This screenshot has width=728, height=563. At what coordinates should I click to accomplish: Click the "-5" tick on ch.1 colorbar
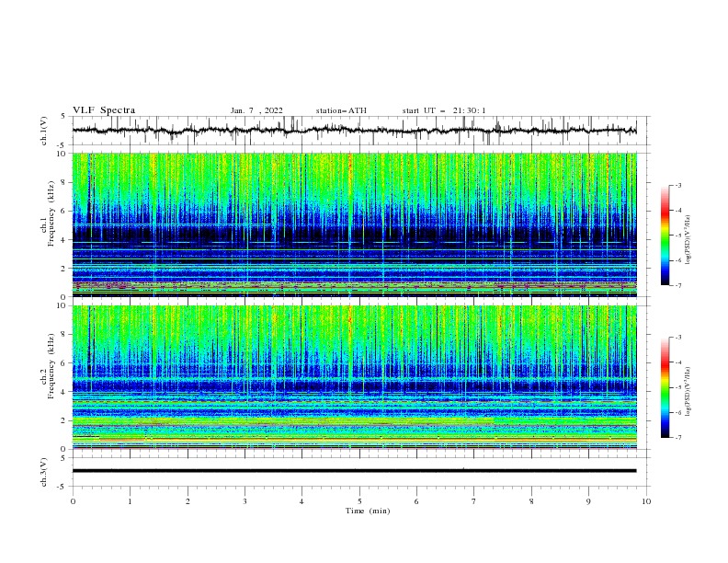point(678,236)
